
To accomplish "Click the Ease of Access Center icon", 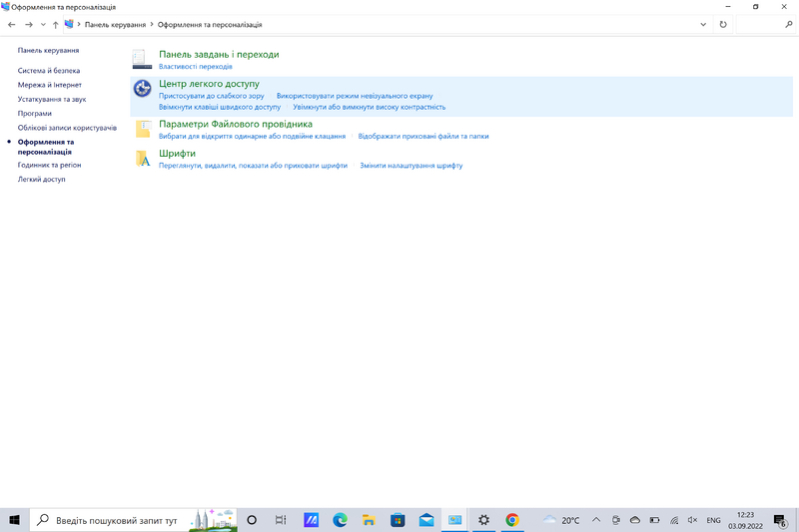I will [x=143, y=90].
